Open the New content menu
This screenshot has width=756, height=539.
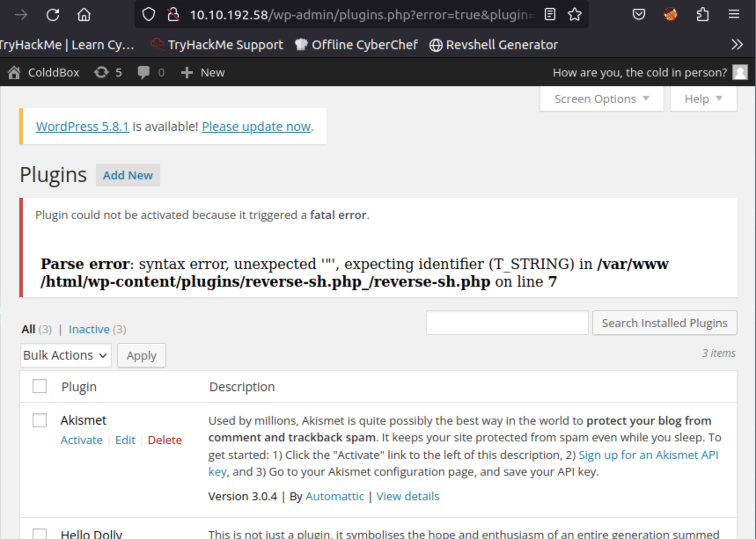point(203,73)
